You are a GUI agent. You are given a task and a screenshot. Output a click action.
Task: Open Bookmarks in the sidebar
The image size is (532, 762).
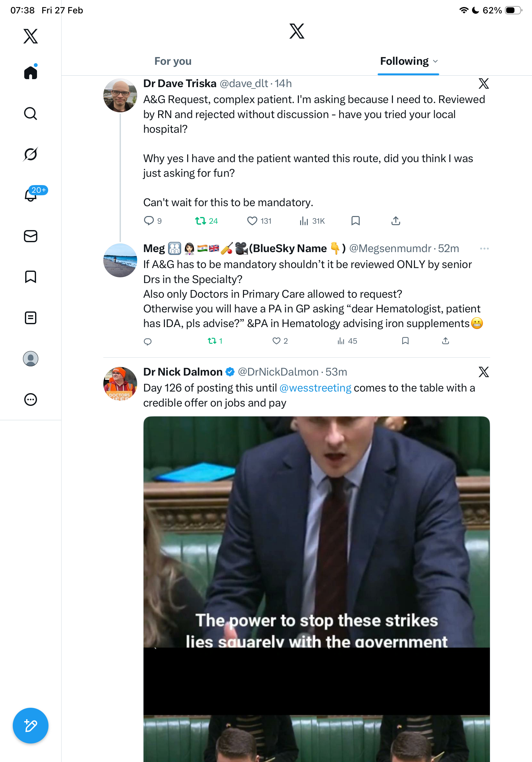(31, 277)
